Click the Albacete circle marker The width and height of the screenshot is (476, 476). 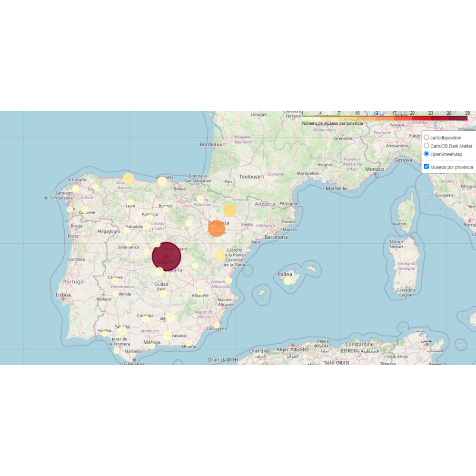(x=200, y=292)
